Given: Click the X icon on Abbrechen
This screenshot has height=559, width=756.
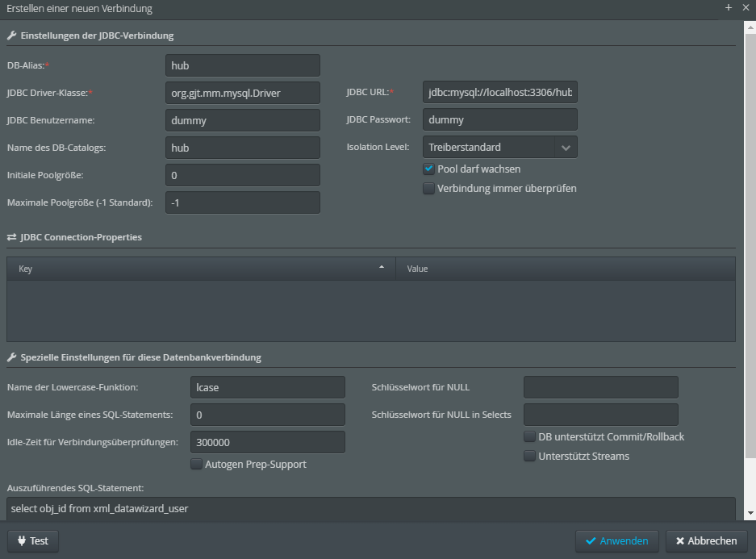Looking at the screenshot, I should [x=680, y=540].
